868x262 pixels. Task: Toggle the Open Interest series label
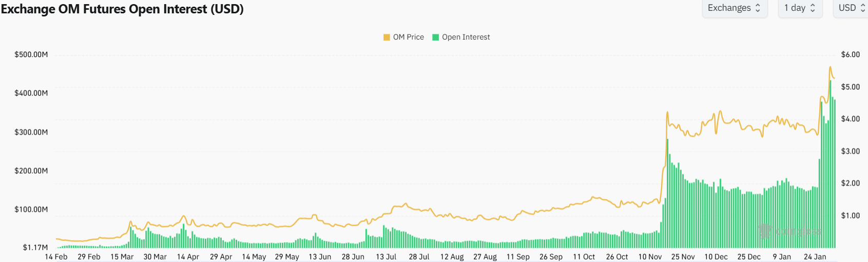click(466, 38)
